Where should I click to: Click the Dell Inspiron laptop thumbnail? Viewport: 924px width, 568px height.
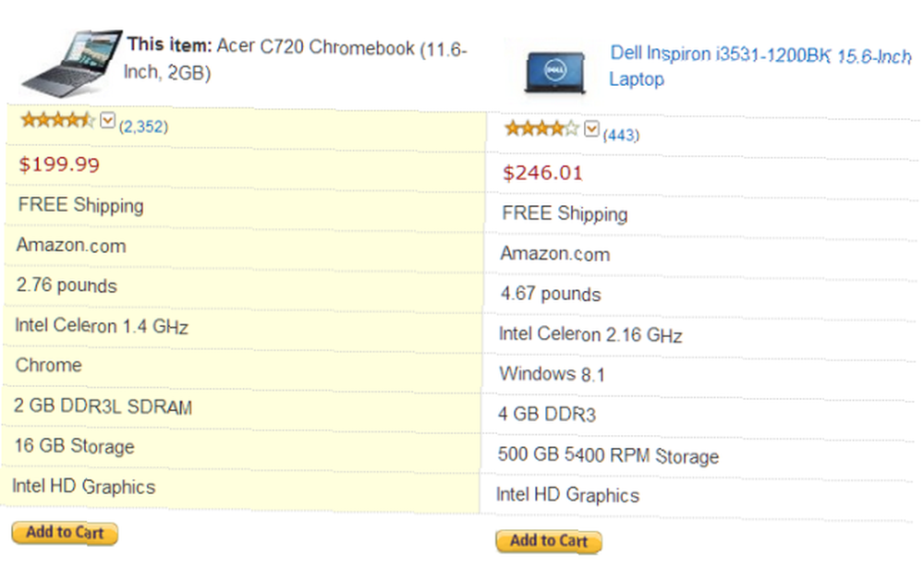point(555,72)
